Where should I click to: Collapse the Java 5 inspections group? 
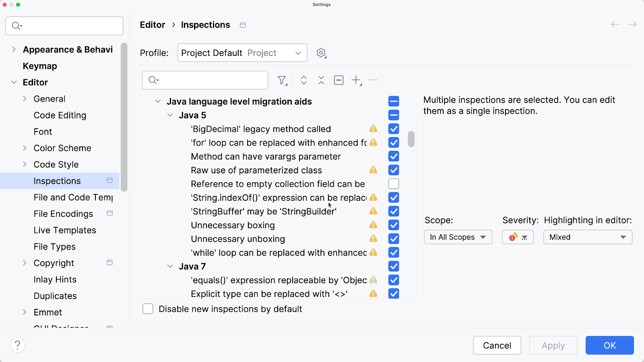(x=170, y=115)
